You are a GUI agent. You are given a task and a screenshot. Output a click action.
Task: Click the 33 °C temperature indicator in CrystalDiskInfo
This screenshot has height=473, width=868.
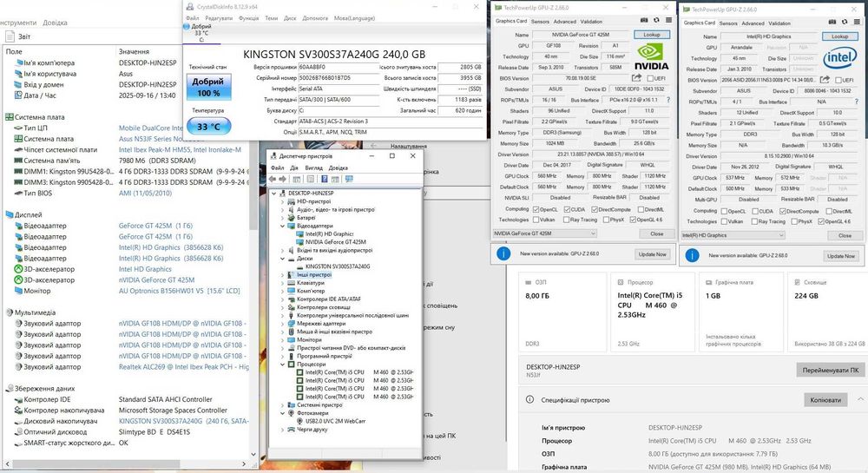[x=208, y=127]
